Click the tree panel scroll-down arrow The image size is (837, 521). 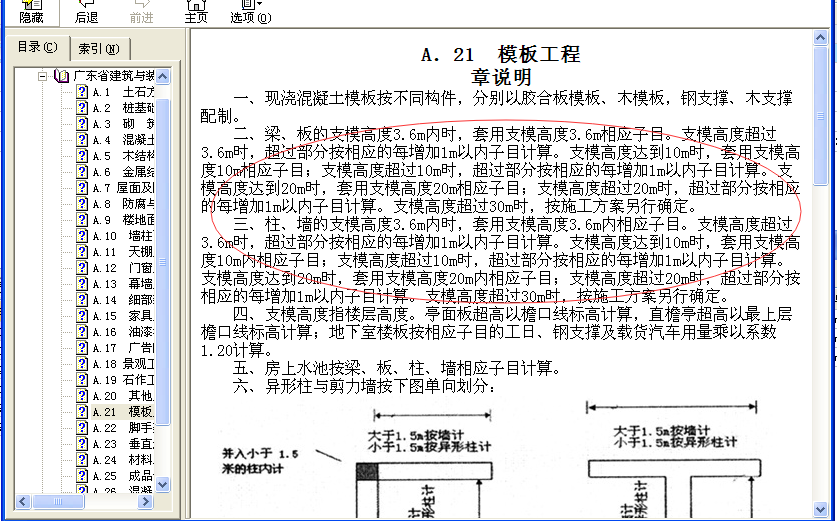(x=163, y=485)
